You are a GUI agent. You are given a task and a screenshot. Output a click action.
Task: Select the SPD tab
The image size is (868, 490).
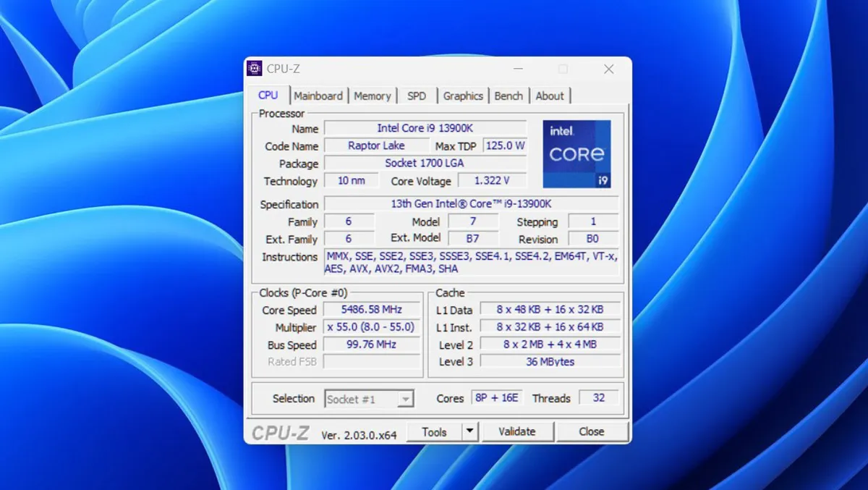tap(417, 96)
